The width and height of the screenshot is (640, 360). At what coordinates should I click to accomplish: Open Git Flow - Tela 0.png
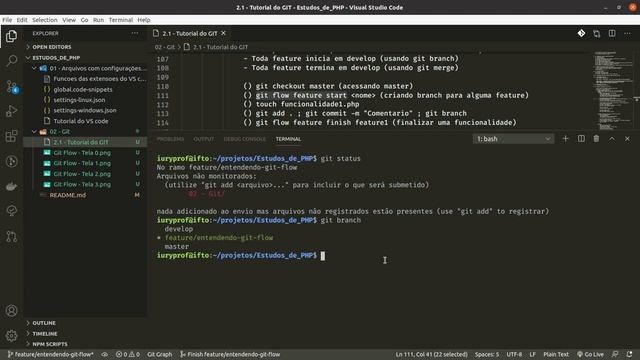[82, 153]
